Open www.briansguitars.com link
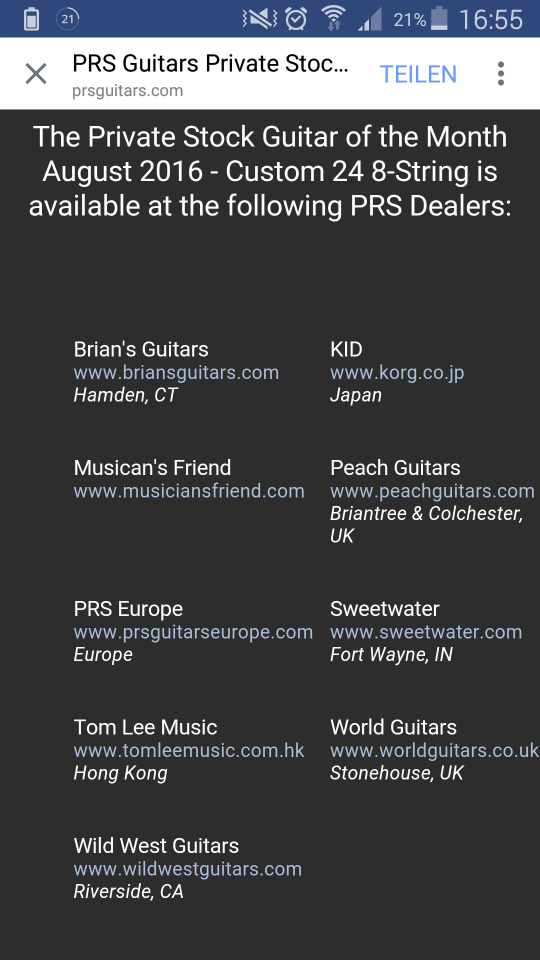 [176, 372]
